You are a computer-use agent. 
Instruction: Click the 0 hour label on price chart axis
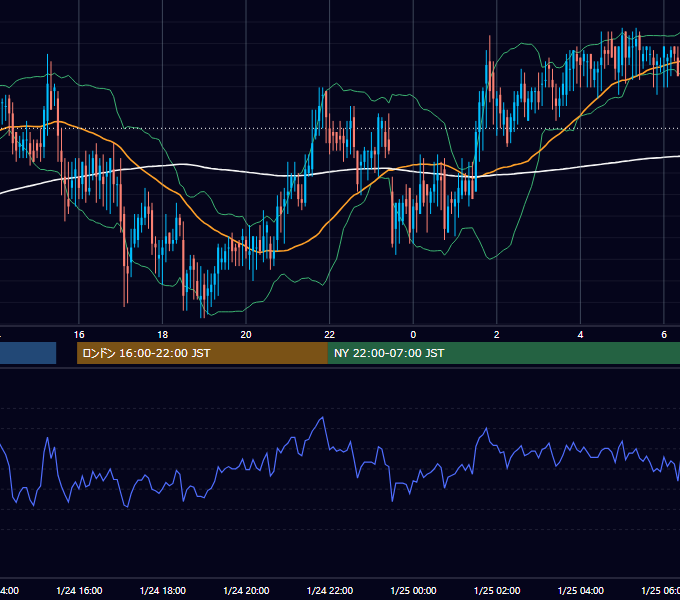click(x=413, y=335)
